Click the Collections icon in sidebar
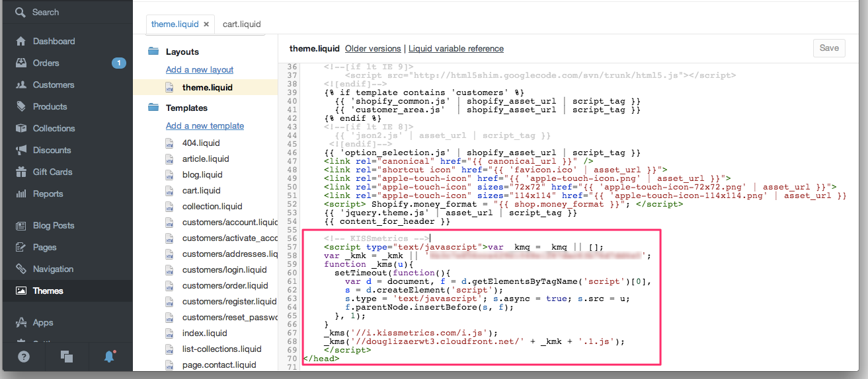The image size is (868, 379). (21, 128)
